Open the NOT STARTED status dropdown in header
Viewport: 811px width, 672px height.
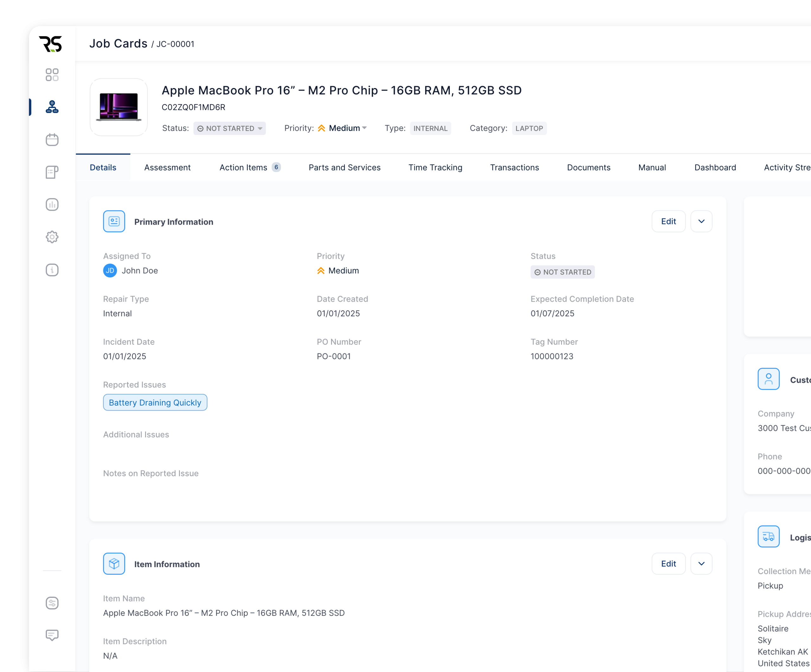[x=229, y=128]
